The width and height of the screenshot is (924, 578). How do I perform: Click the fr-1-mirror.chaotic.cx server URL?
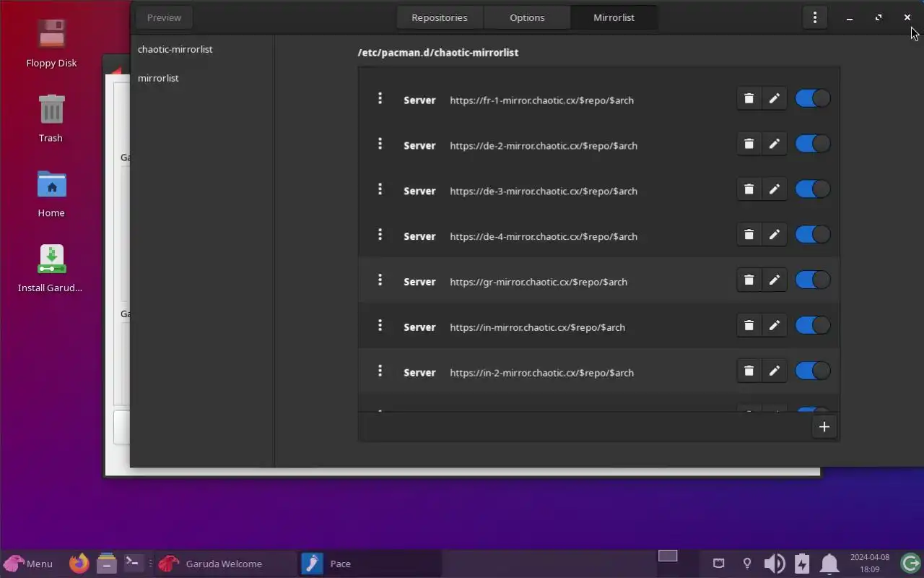[541, 100]
